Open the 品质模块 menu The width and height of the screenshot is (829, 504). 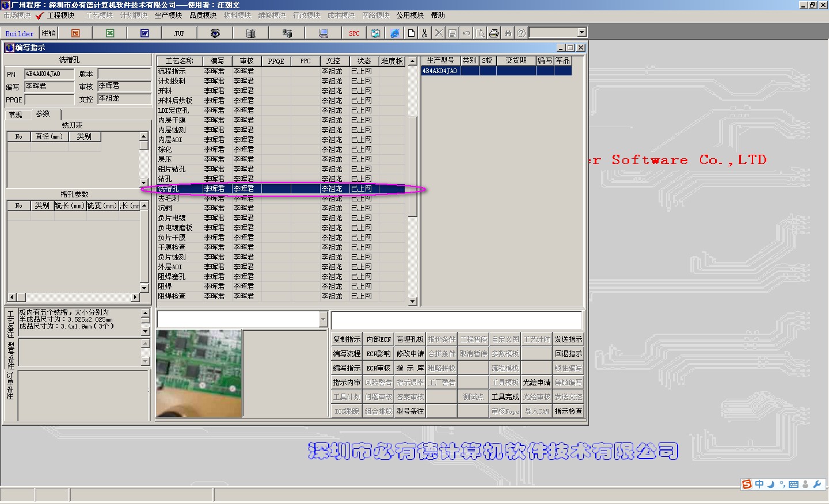click(x=203, y=16)
